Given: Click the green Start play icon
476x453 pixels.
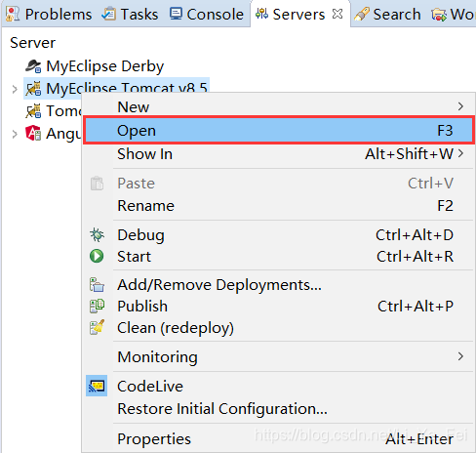Looking at the screenshot, I should click(97, 256).
